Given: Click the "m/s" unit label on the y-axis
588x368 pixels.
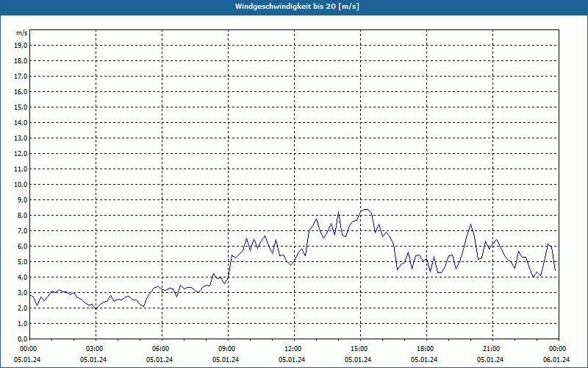Looking at the screenshot, I should (x=21, y=33).
